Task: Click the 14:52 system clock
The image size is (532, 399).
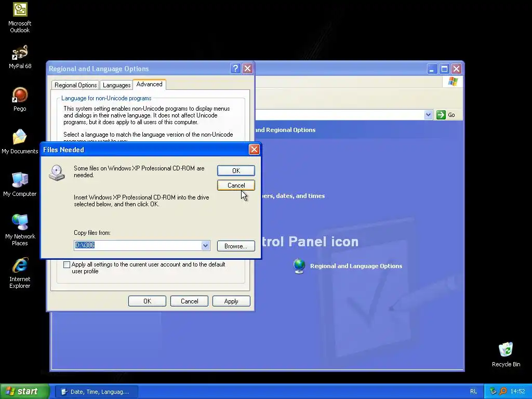Action: 517,392
